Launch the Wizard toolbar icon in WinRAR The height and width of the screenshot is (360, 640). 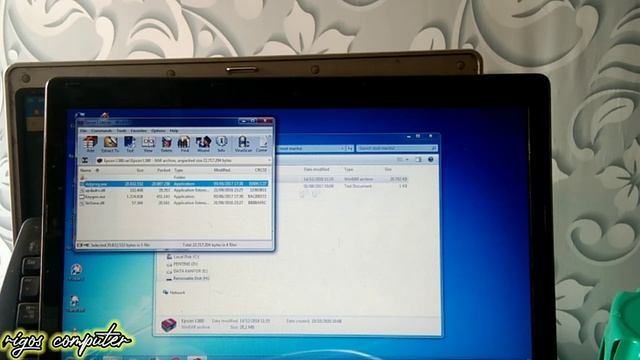203,144
